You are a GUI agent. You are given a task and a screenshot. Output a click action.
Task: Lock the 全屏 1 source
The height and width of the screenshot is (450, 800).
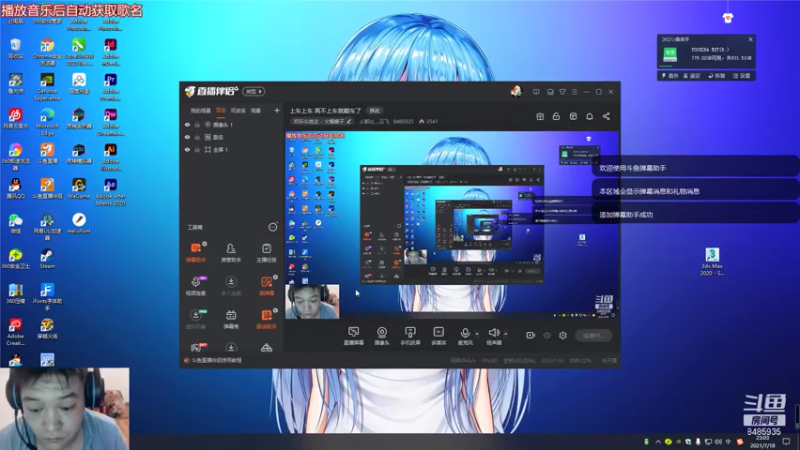197,150
